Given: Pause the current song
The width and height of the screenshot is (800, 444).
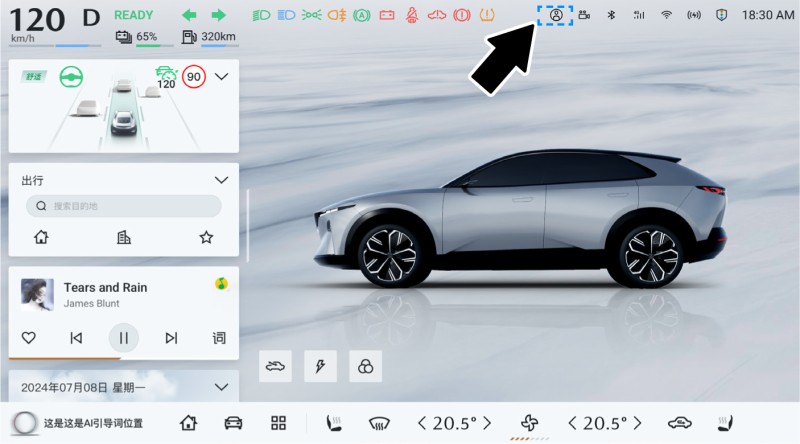Looking at the screenshot, I should coord(123,338).
